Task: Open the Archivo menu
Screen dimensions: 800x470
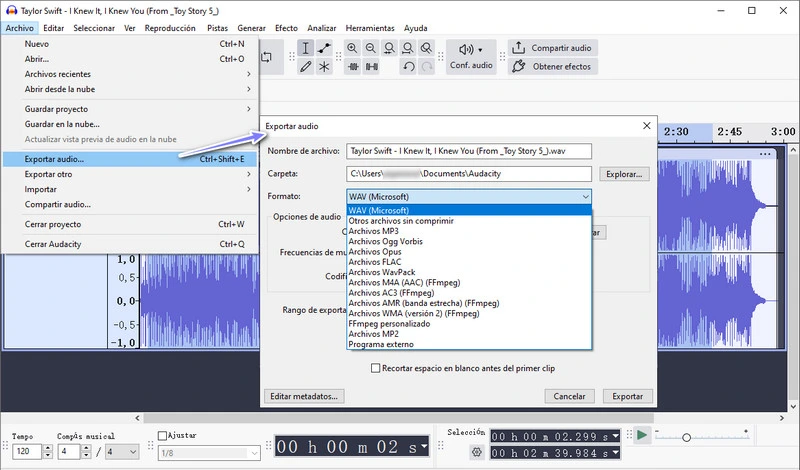Action: click(x=19, y=28)
